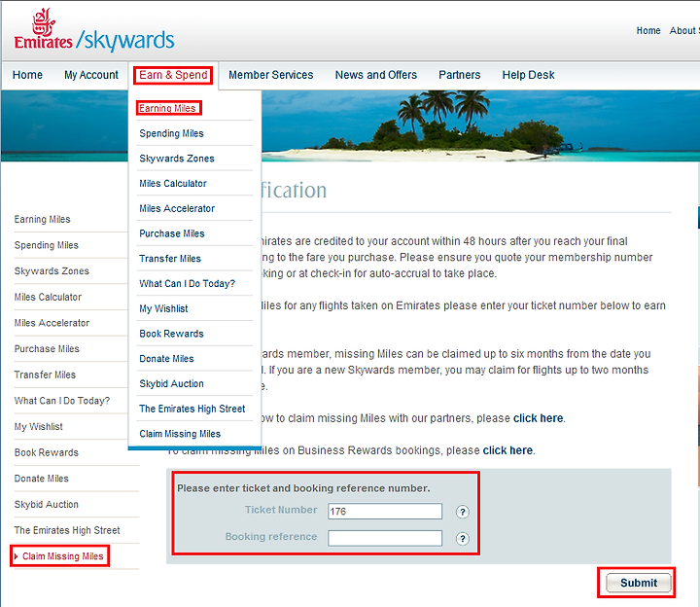Image resolution: width=700 pixels, height=607 pixels.
Task: Open the Partners tab
Action: pyautogui.click(x=459, y=75)
